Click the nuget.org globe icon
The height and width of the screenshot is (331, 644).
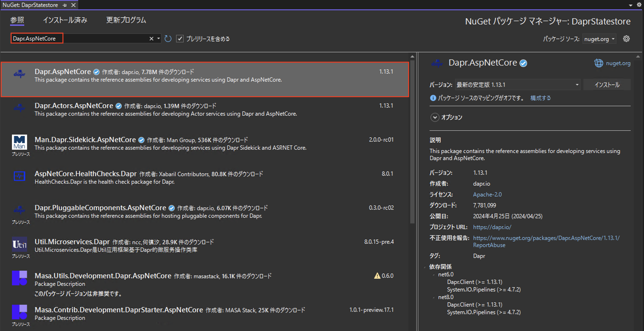tap(599, 63)
